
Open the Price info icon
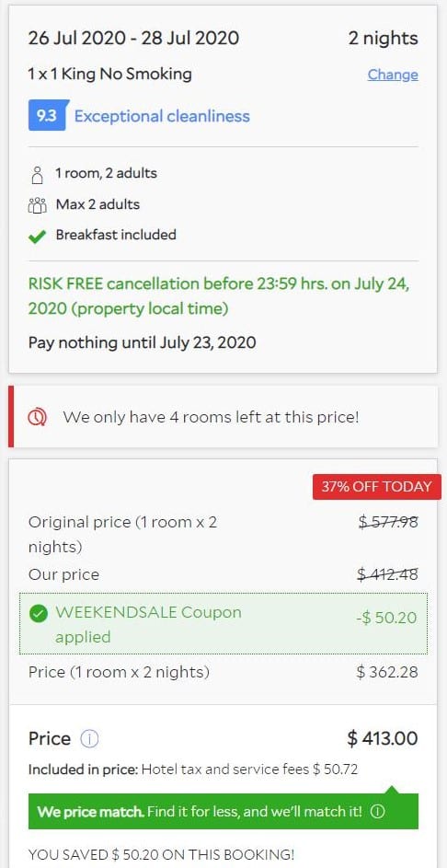89,739
